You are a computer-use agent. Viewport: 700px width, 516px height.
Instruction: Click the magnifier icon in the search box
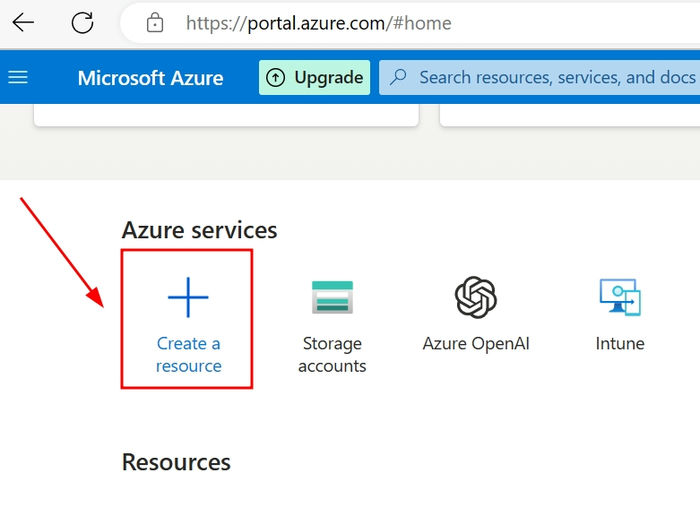coord(398,77)
